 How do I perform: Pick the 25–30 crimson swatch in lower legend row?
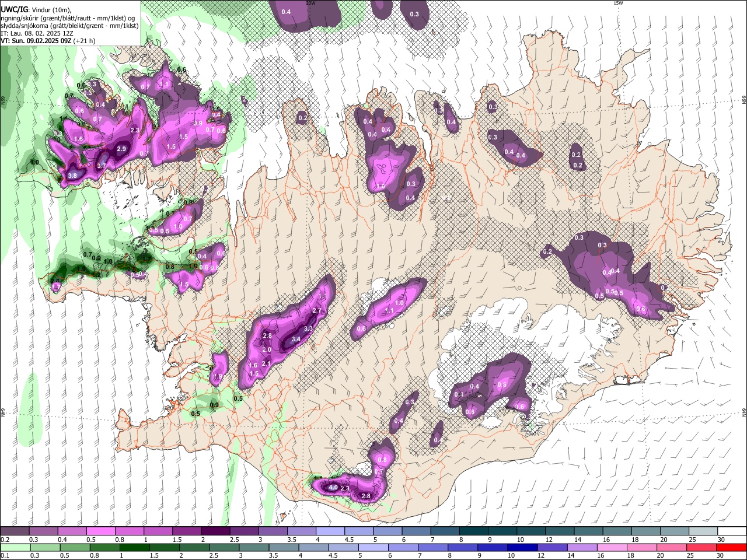702,547
